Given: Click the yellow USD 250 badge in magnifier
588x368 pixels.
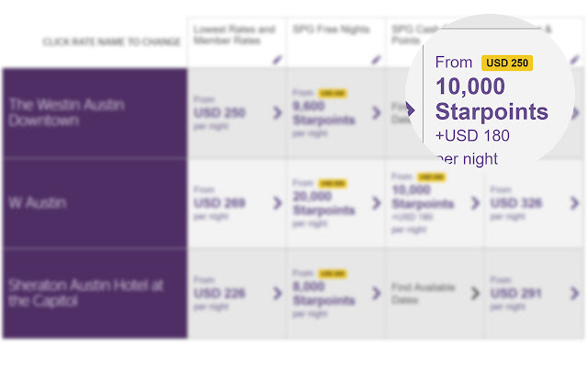Looking at the screenshot, I should 507,63.
